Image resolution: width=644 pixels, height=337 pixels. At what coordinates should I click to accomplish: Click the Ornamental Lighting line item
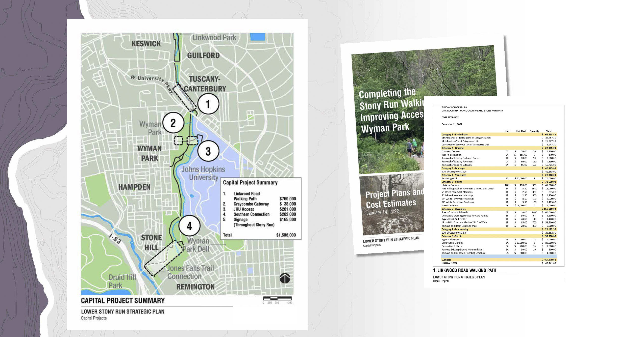click(499, 243)
